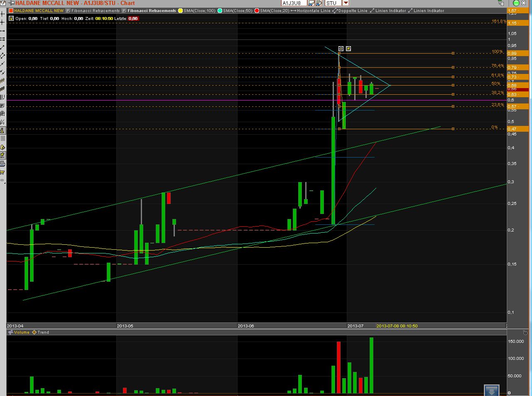Click the yellow SMA(Close;100) color circle

pos(181,11)
